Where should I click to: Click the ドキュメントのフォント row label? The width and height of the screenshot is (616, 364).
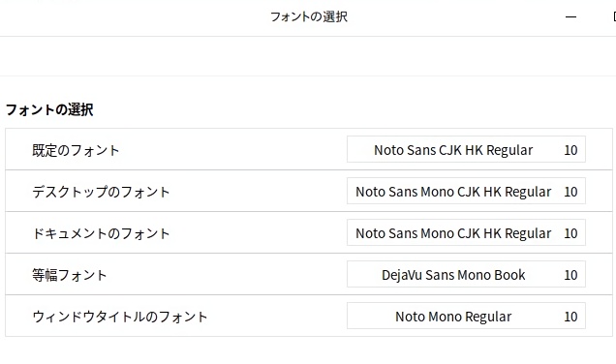101,233
